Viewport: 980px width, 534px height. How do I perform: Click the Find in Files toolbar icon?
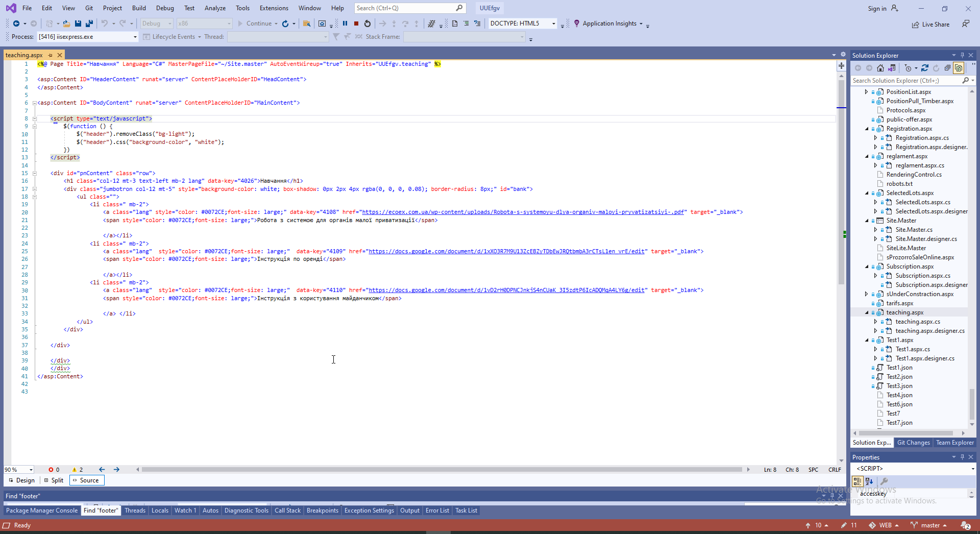point(307,23)
